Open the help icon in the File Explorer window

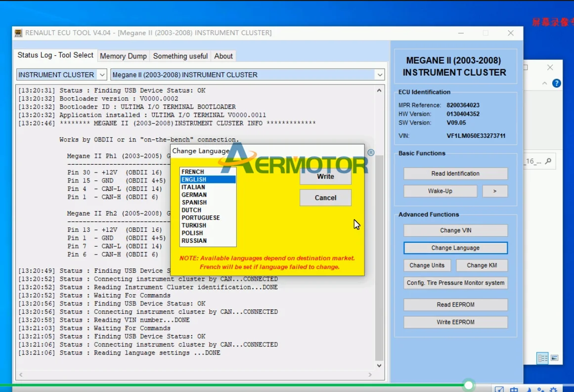556,84
